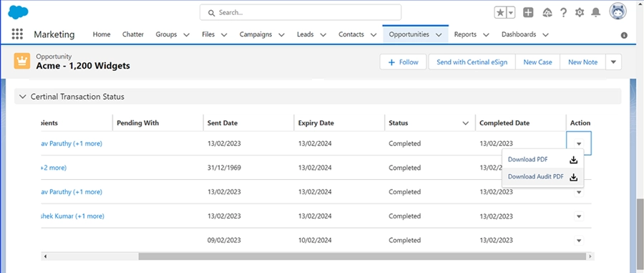The image size is (644, 273).
Task: Open the App Launcher grid icon
Action: coord(17,34)
